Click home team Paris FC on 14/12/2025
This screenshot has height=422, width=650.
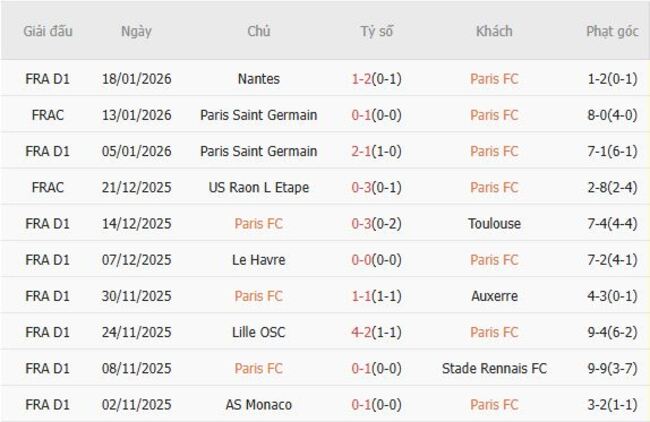pyautogui.click(x=259, y=224)
